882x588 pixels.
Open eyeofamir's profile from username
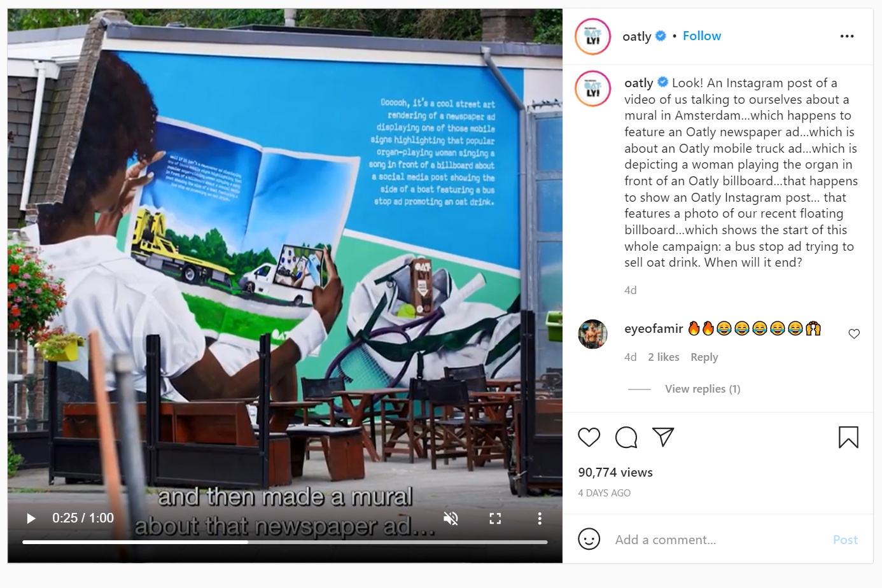point(654,328)
